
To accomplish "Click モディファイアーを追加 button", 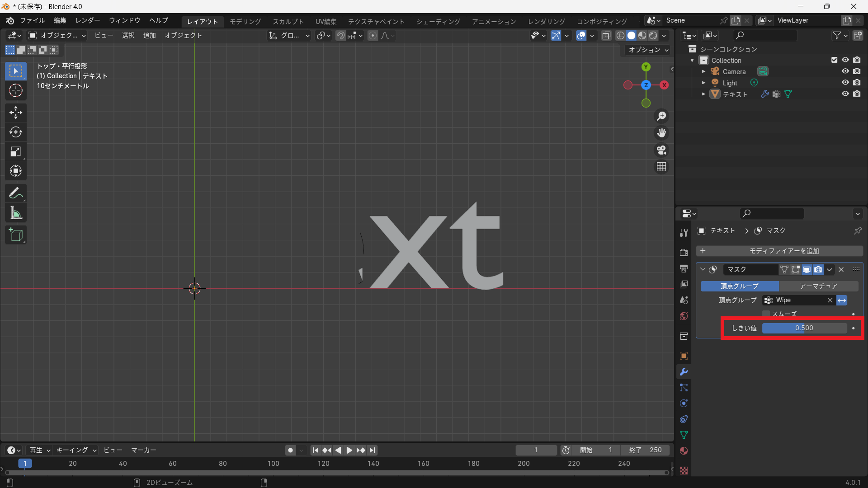I will [x=779, y=251].
